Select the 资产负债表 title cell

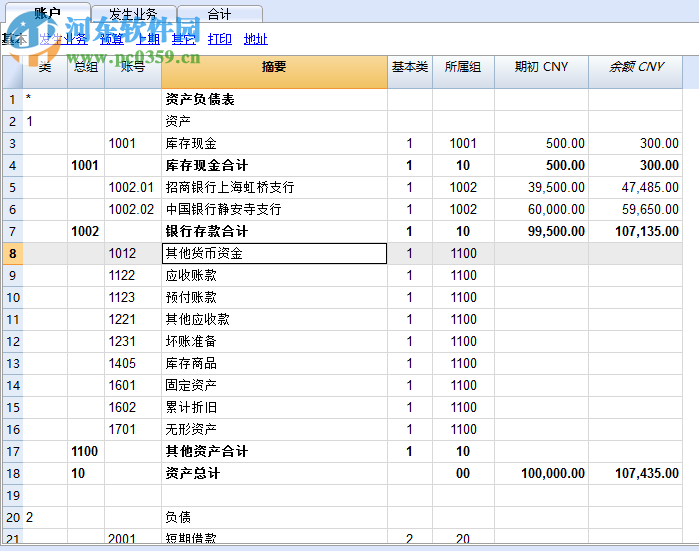[274, 99]
